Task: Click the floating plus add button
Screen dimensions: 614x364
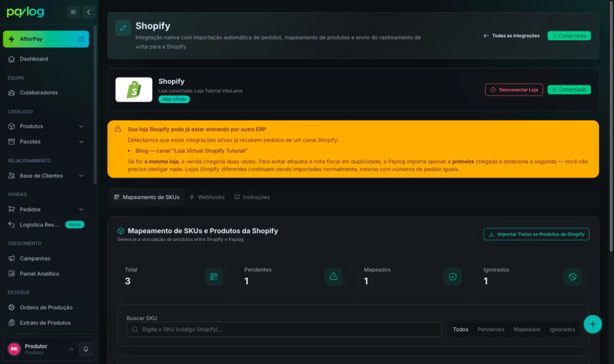Action: pos(593,324)
